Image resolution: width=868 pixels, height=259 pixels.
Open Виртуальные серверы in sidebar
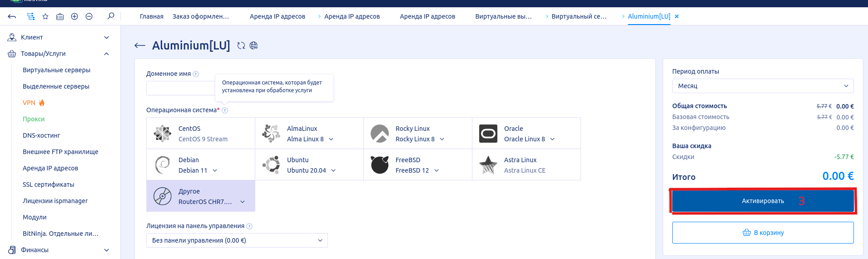tap(56, 70)
